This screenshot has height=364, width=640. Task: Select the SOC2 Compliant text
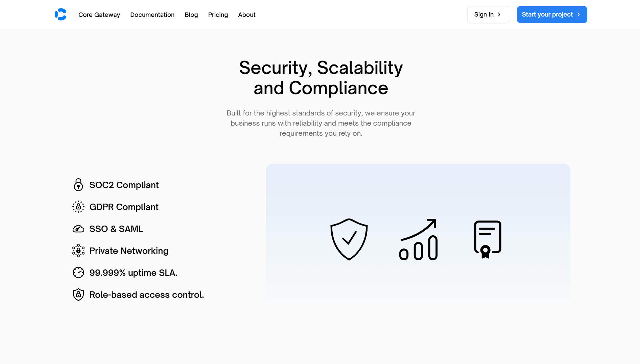click(x=124, y=185)
